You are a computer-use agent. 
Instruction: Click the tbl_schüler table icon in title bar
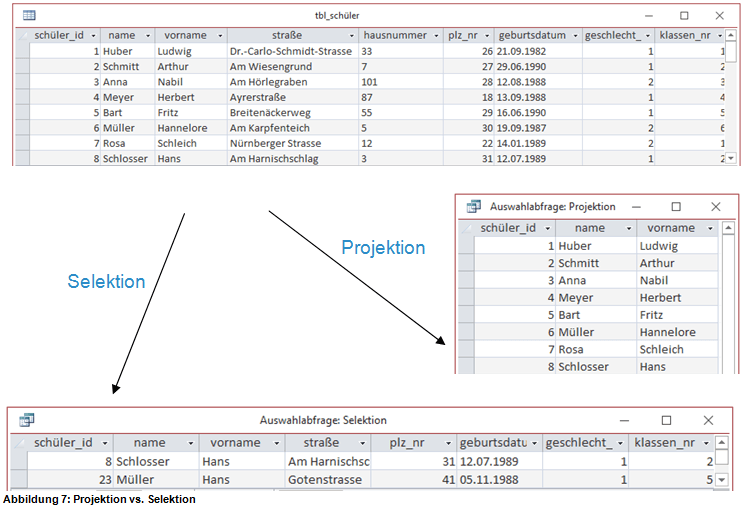pyautogui.click(x=29, y=16)
